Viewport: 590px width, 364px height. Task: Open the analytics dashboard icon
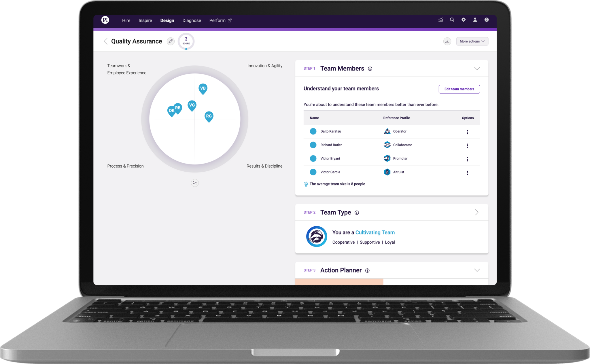440,20
